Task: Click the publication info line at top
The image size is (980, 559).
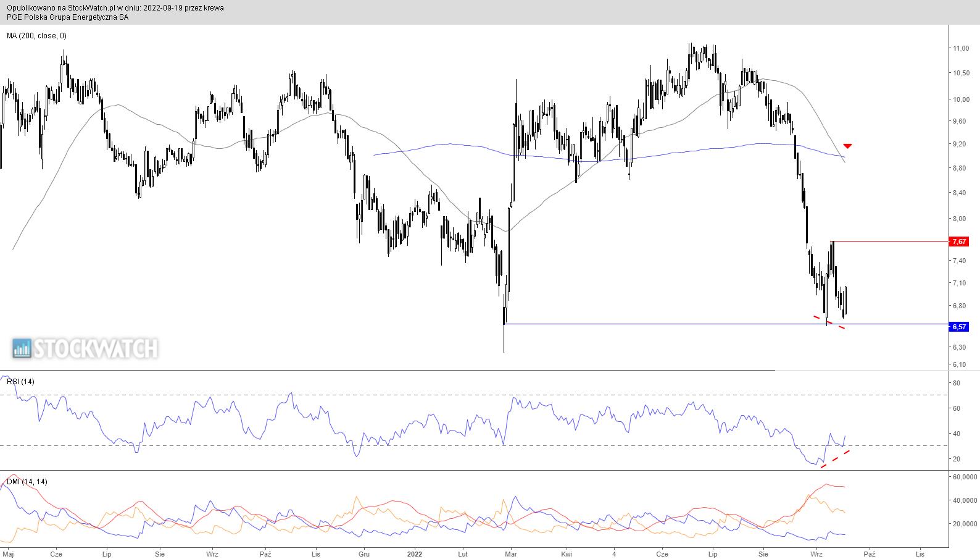Action: (115, 8)
